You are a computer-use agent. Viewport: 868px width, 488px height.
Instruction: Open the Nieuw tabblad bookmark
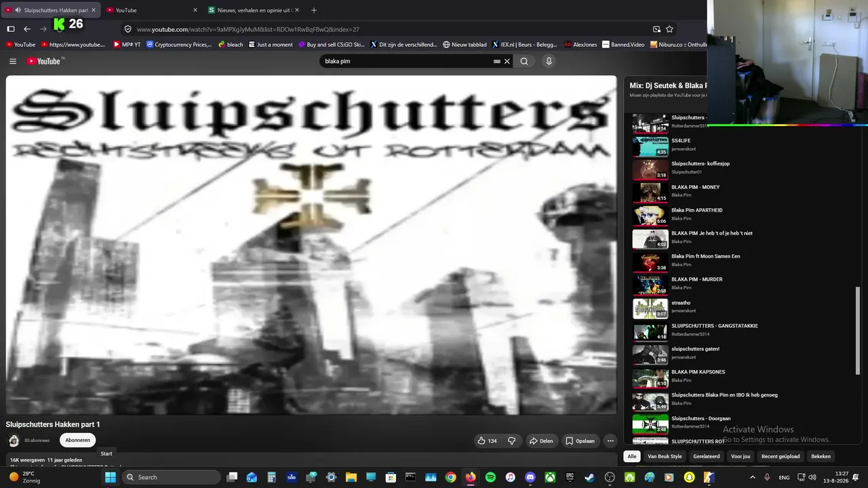pyautogui.click(x=465, y=45)
